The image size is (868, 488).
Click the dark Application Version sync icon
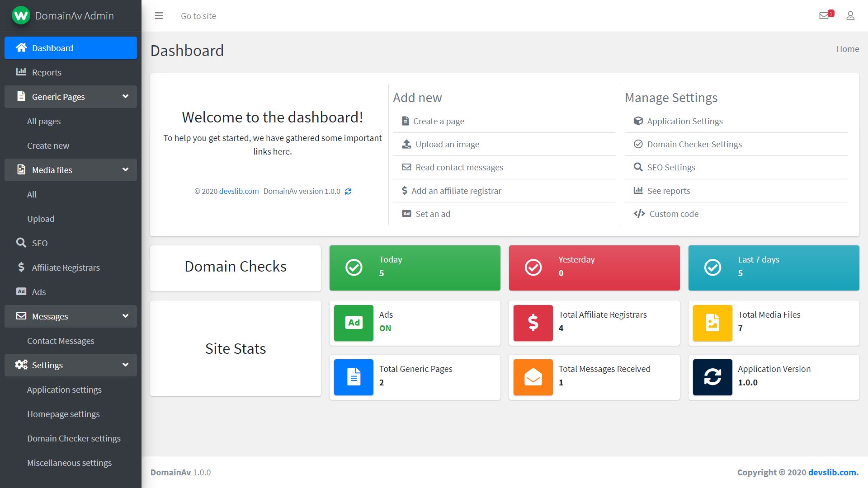point(712,377)
